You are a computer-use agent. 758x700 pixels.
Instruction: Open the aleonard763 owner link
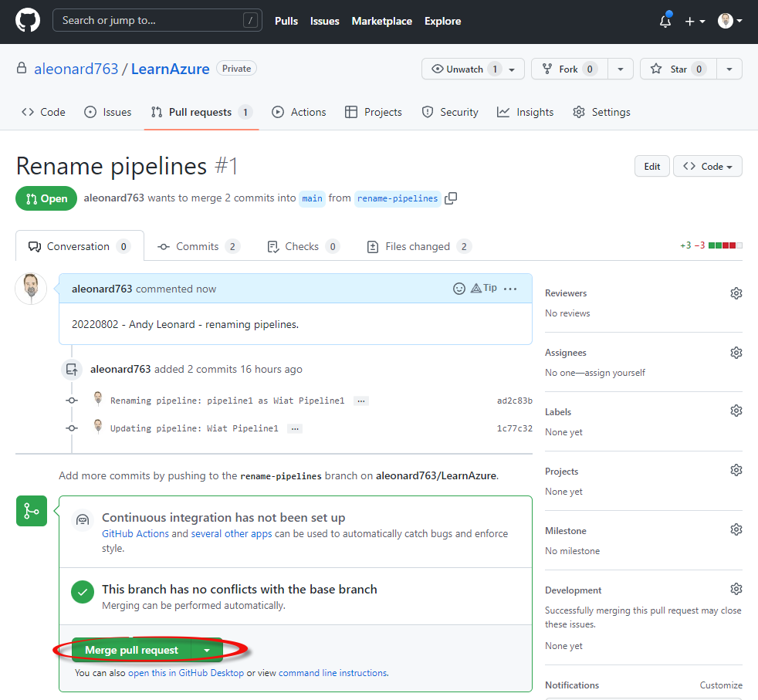point(76,69)
